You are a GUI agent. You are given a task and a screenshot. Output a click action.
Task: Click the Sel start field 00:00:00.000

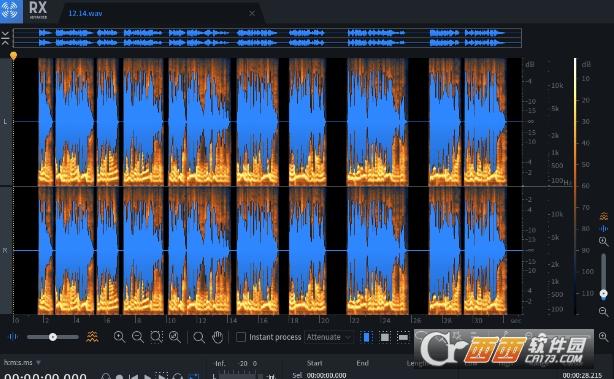coord(326,375)
